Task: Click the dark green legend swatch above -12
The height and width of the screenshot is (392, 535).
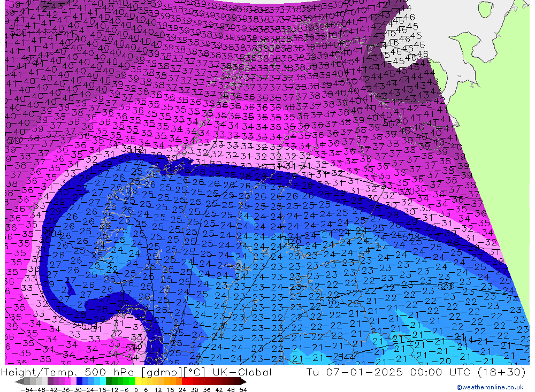Action: 109,381
